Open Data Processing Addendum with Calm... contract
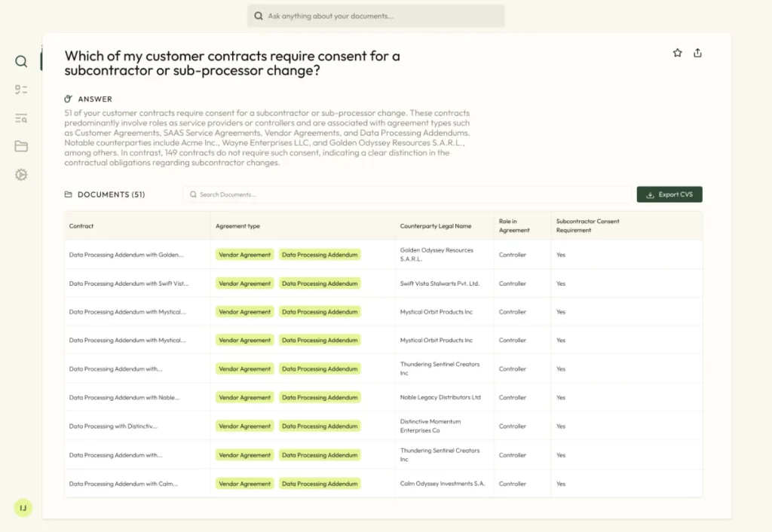 click(x=124, y=484)
